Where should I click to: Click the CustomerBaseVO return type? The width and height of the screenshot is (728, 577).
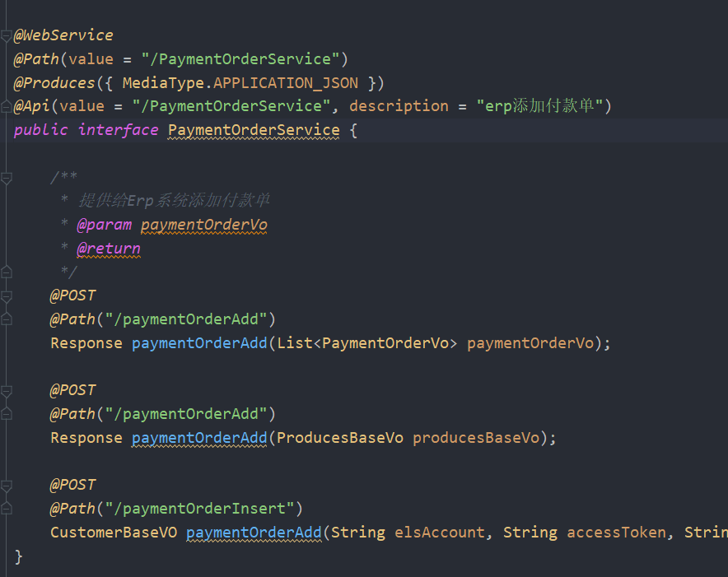pyautogui.click(x=114, y=533)
